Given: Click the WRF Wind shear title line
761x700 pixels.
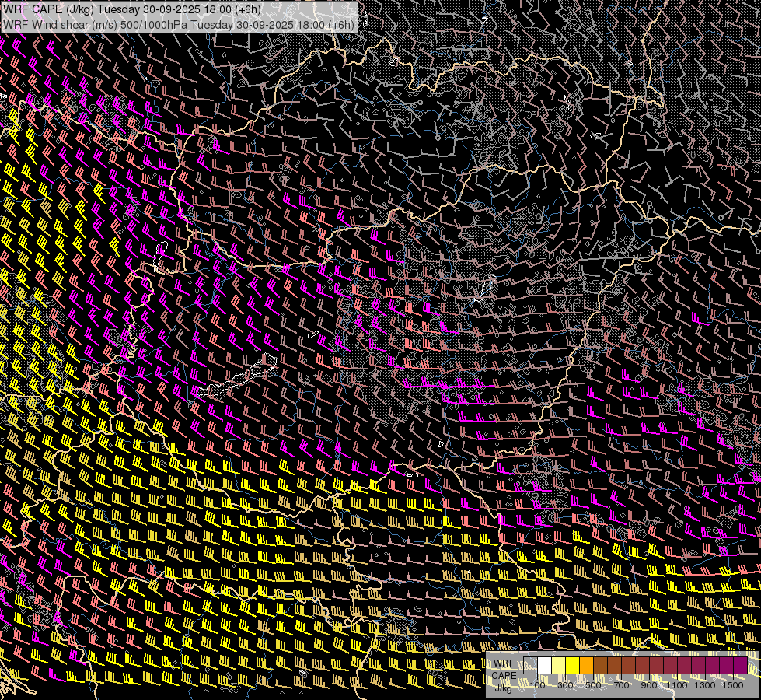Looking at the screenshot, I should [179, 24].
